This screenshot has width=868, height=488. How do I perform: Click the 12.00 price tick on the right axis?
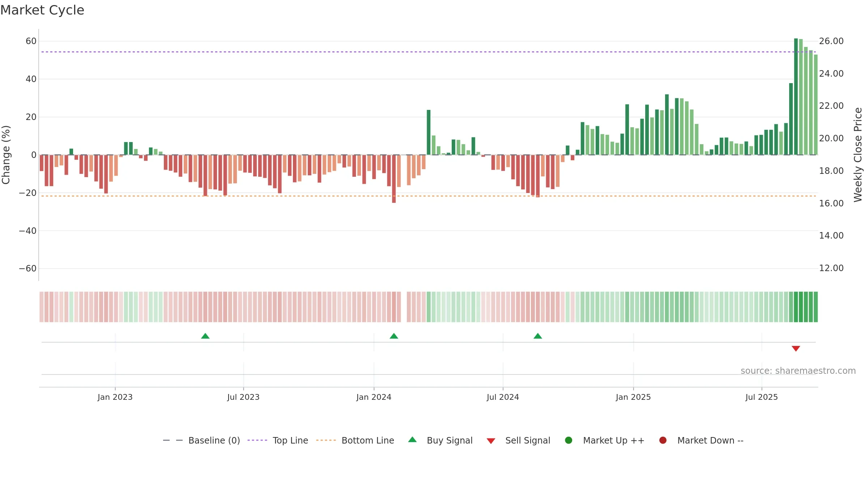(x=831, y=268)
